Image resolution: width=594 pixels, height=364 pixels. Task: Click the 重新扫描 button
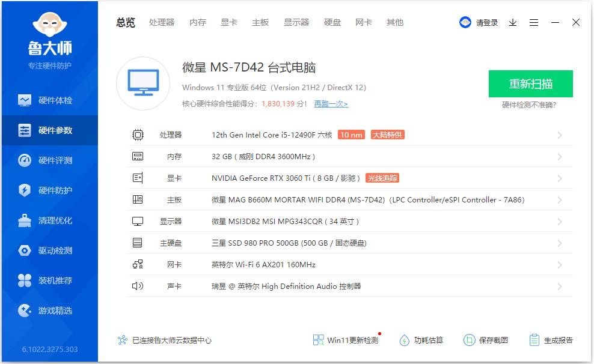tap(530, 84)
